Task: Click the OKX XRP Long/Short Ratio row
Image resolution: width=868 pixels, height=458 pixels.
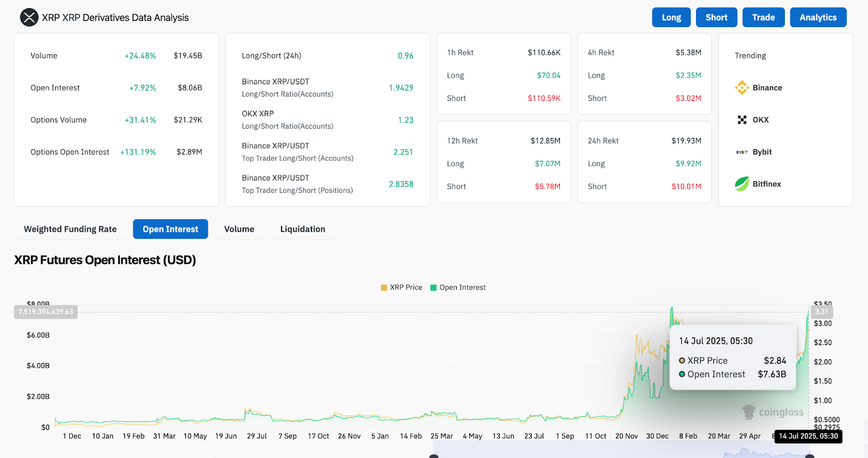Action: [327, 120]
